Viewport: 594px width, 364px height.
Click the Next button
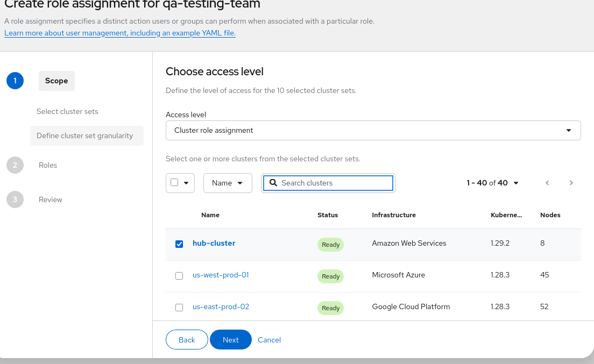230,340
